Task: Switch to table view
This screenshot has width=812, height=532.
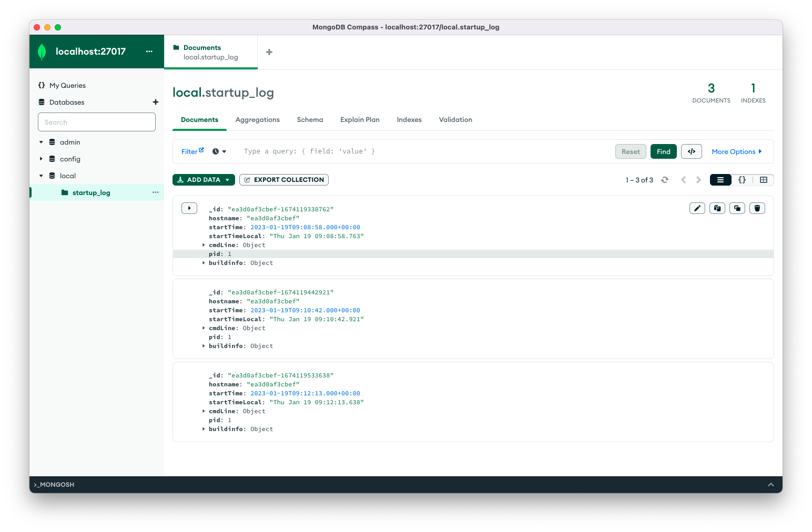Action: pyautogui.click(x=764, y=180)
